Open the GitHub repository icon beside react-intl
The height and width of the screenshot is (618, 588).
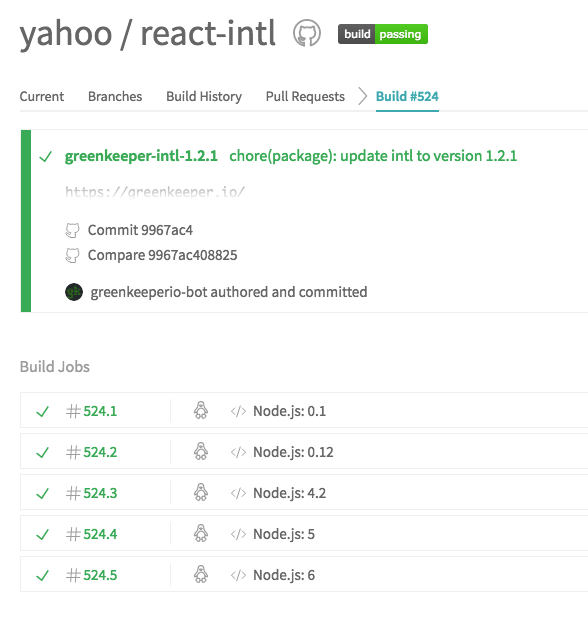tap(307, 33)
